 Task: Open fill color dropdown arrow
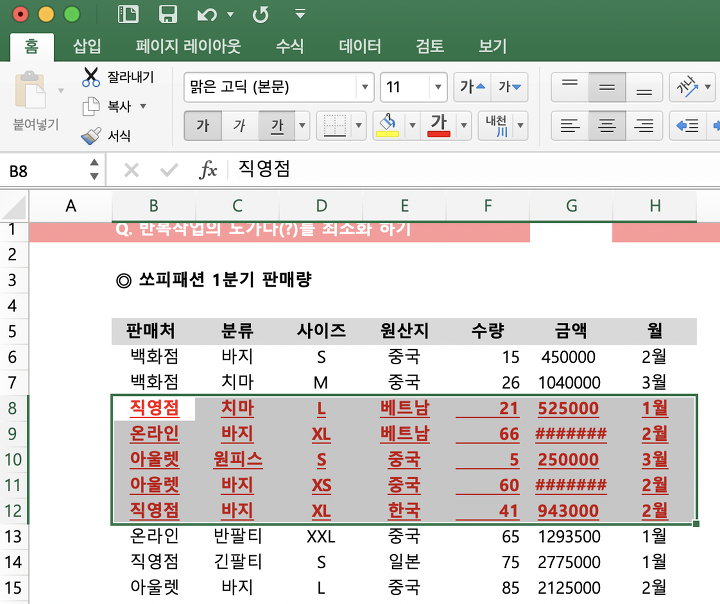412,125
